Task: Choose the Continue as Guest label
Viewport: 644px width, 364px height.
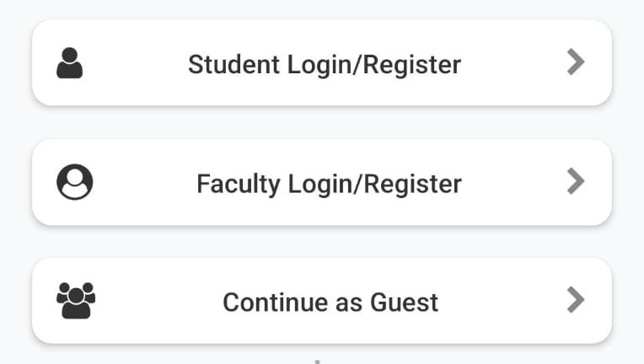Action: pyautogui.click(x=330, y=302)
